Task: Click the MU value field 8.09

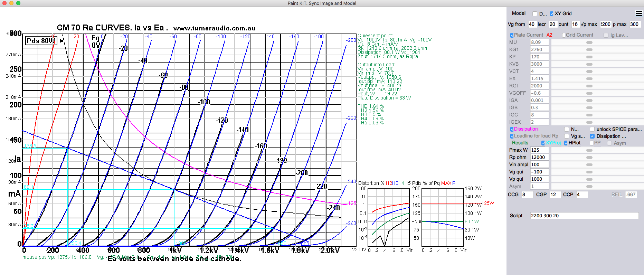Action: (539, 42)
